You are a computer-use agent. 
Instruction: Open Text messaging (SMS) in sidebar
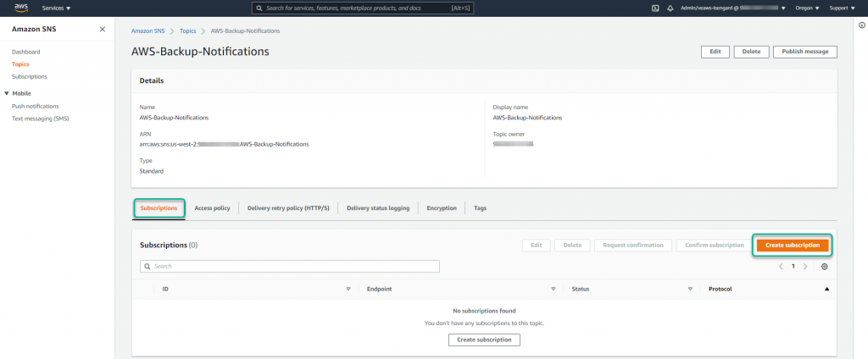coord(41,119)
